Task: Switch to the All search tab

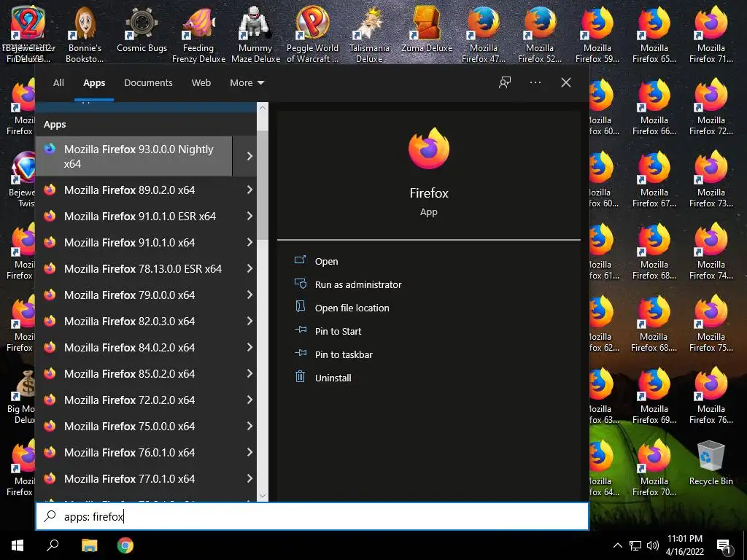Action: [x=58, y=83]
